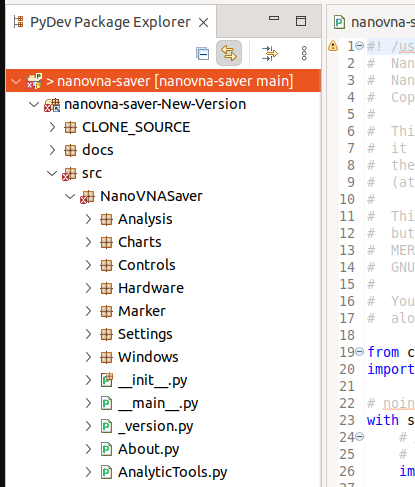Click the Marker package icon
415x487 pixels.
pyautogui.click(x=106, y=311)
